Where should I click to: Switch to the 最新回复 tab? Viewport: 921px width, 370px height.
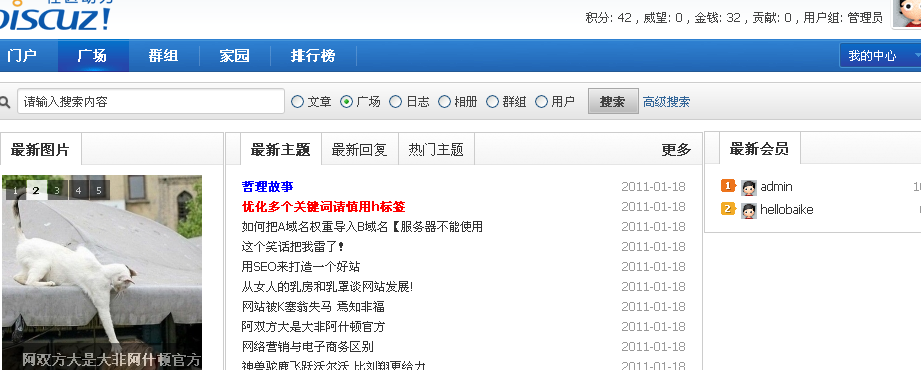(359, 150)
